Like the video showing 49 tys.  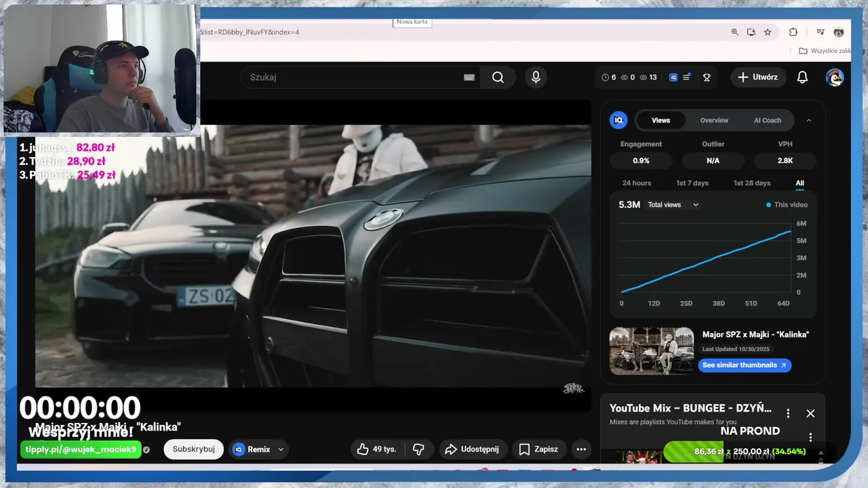(x=376, y=449)
